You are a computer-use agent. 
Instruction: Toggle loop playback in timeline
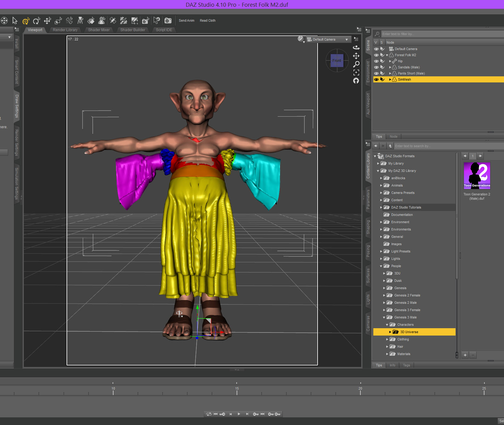point(209,414)
